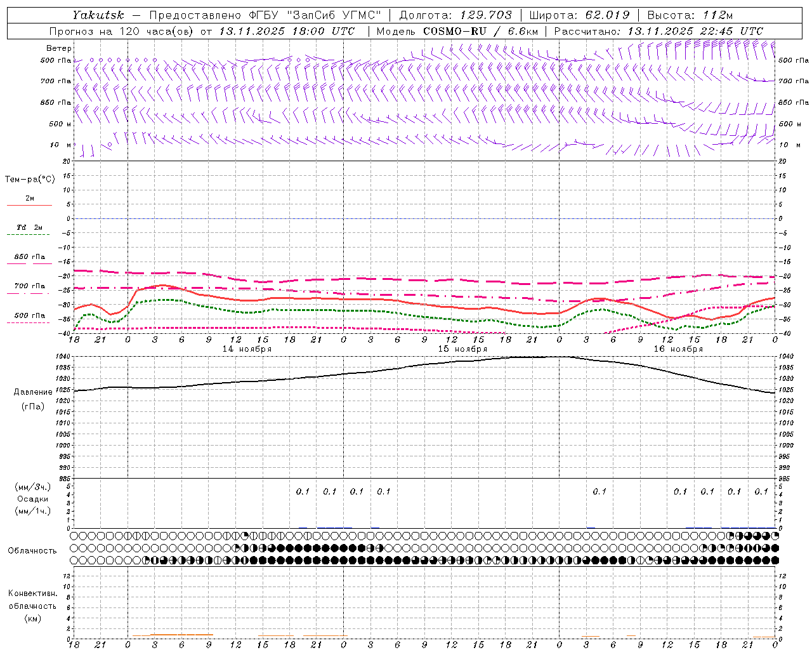The height and width of the screenshot is (650, 812).
Task: Click the (мм/3ч.) precipitation unit label
Action: point(33,487)
